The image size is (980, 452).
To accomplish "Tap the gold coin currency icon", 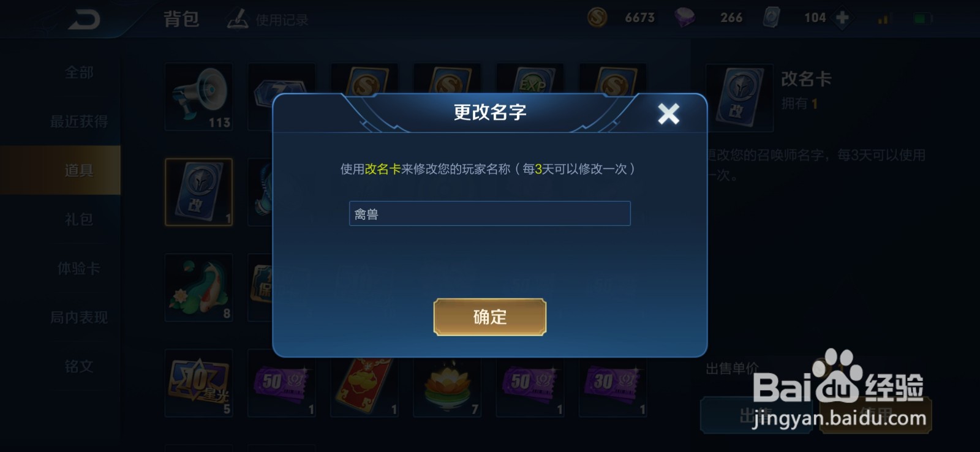I will click(597, 17).
